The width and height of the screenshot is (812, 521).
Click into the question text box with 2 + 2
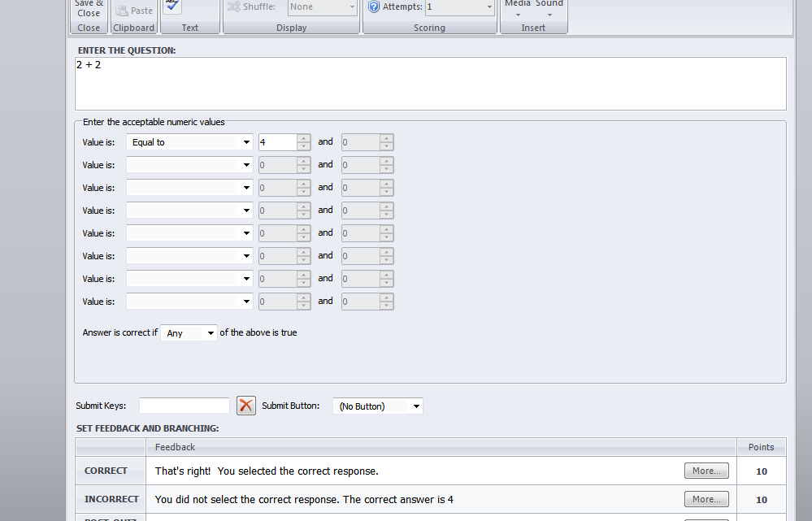tap(430, 84)
